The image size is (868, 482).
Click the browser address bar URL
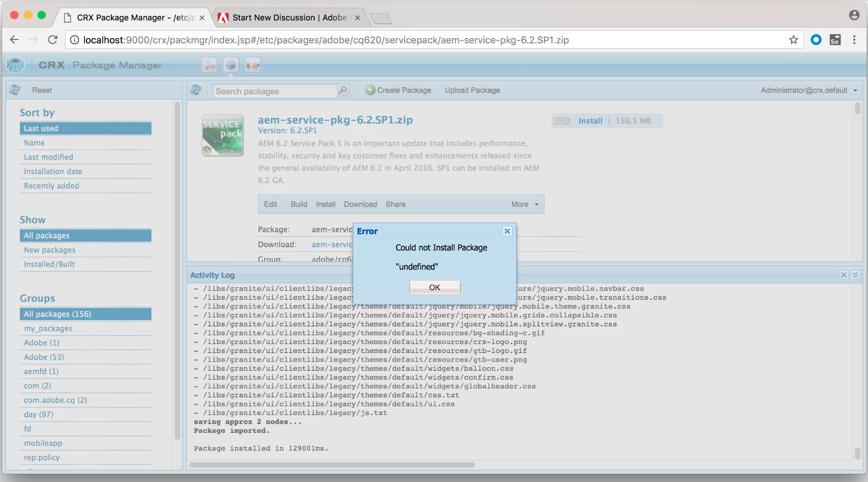(x=325, y=40)
